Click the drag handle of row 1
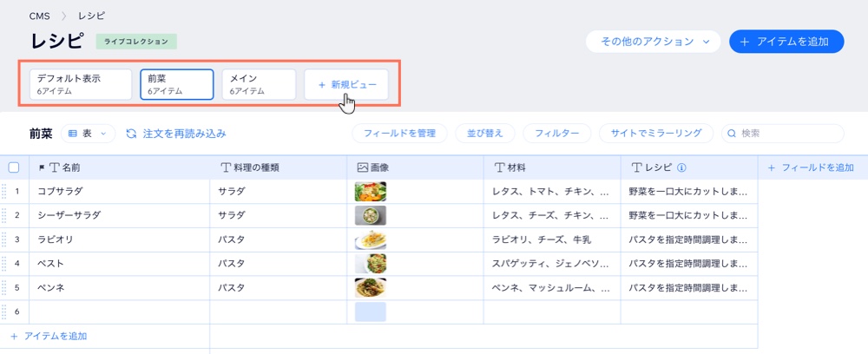 coord(3,191)
